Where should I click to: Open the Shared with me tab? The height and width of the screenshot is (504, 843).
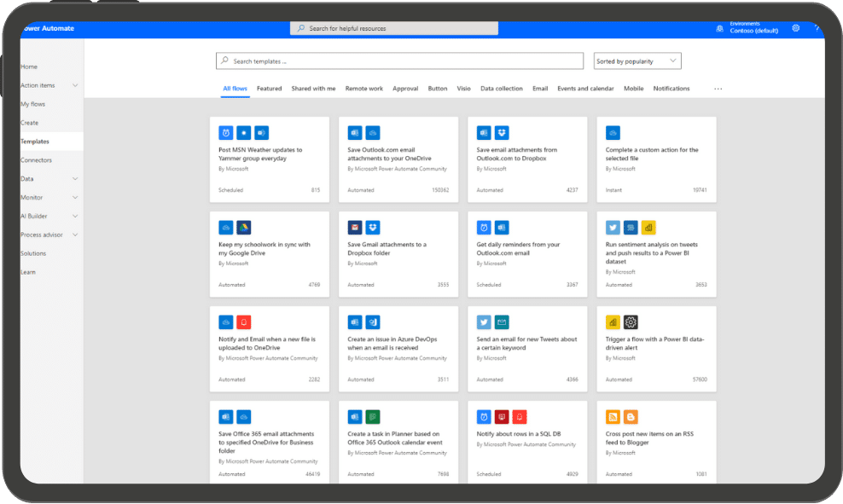[x=313, y=89]
